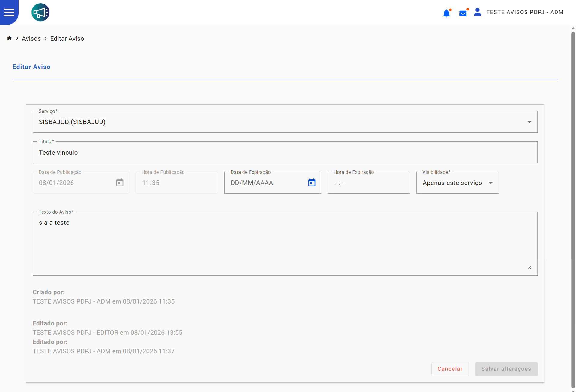This screenshot has height=392, width=576.
Task: Click Salvar alterações button
Action: click(x=506, y=369)
